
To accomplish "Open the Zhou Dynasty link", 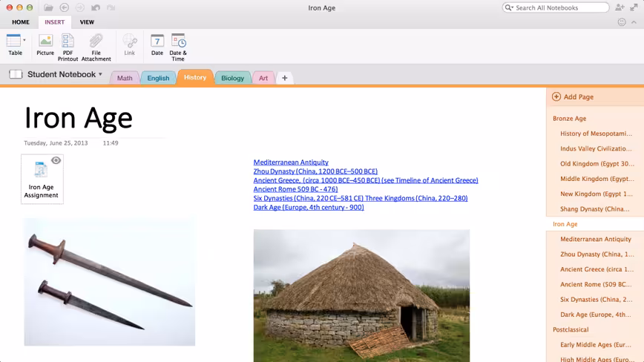I will pyautogui.click(x=315, y=171).
